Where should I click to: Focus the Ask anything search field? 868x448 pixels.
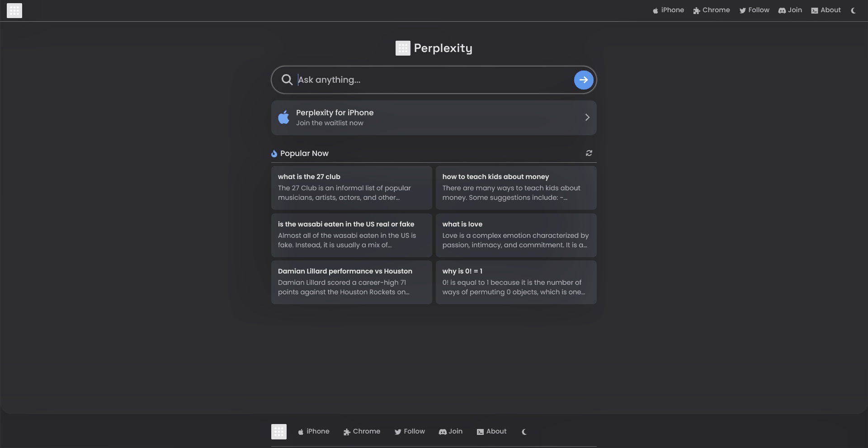click(x=434, y=80)
